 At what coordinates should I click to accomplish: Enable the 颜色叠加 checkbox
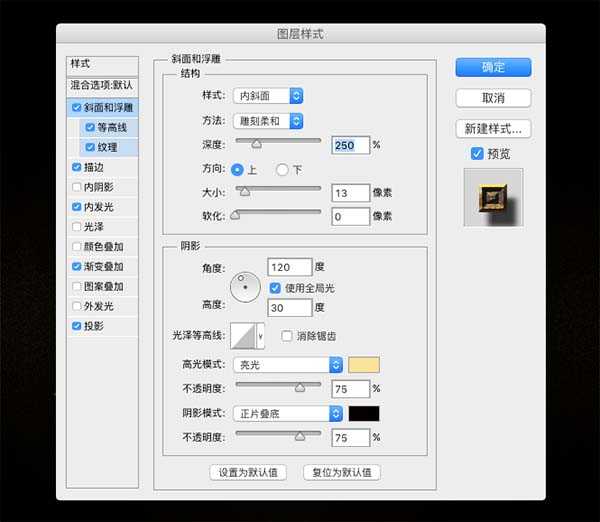[77, 247]
